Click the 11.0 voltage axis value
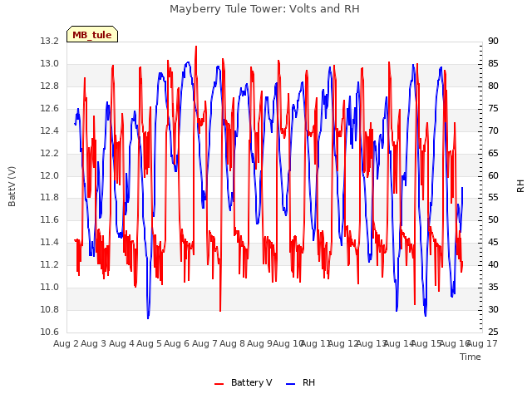Screen dimensions: 532x399 click(x=50, y=287)
